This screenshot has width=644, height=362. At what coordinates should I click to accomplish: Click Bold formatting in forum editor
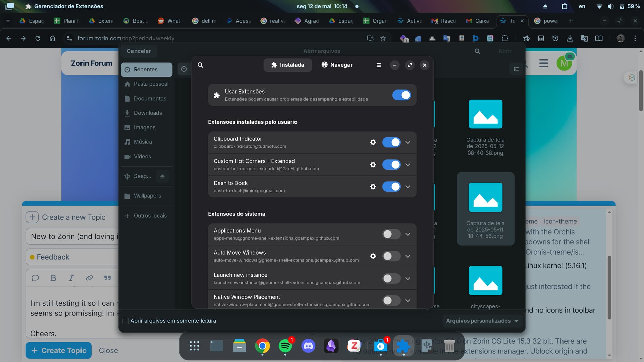[53, 278]
